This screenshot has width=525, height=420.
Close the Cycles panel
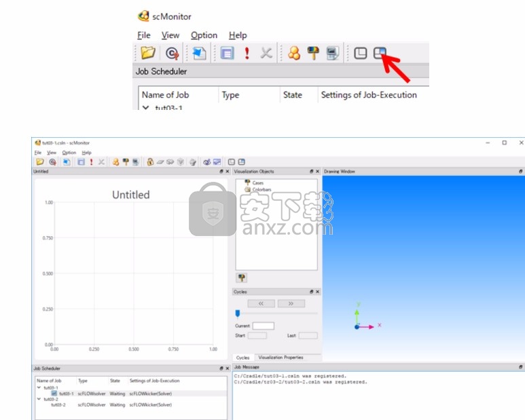tap(317, 292)
